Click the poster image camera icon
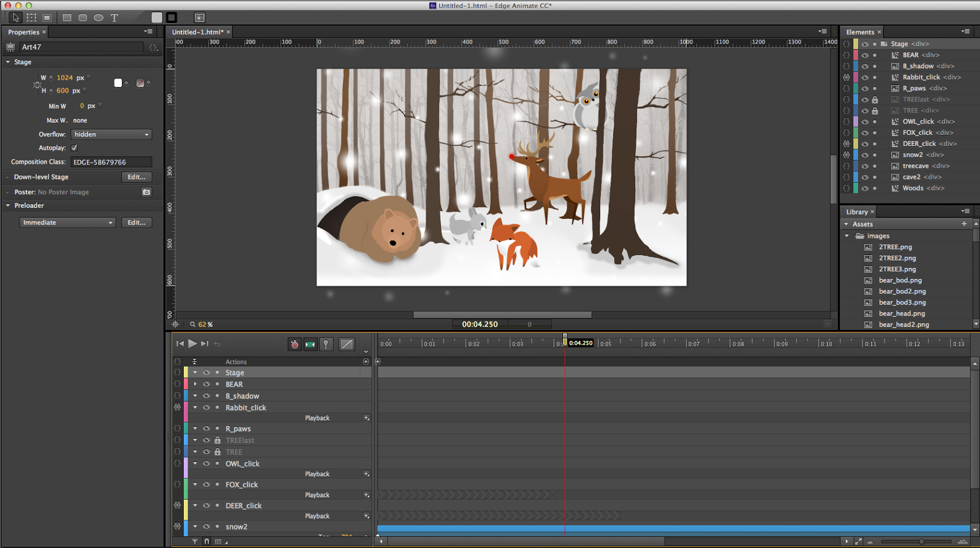980x548 pixels. pos(146,192)
